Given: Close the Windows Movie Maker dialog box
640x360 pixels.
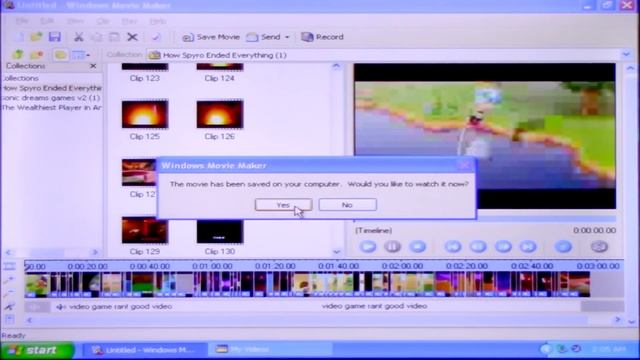Looking at the screenshot, I should coord(464,165).
